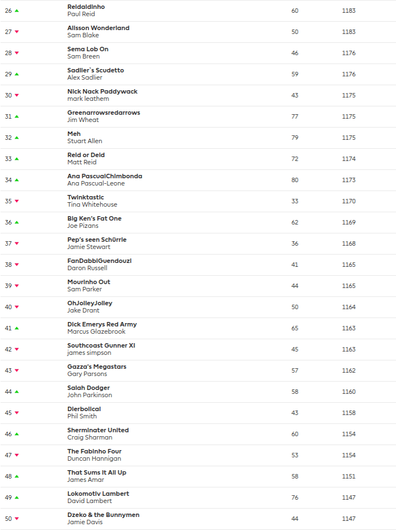Screen dimensions: 396x532
Task: View Lokomotiv Lambert team details
Action: (x=98, y=494)
